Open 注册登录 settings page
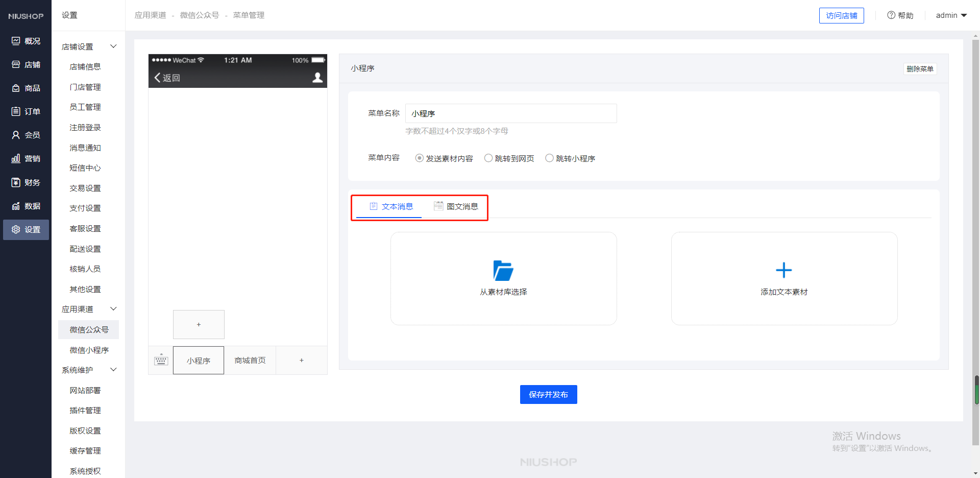Image resolution: width=980 pixels, height=478 pixels. pyautogui.click(x=85, y=128)
